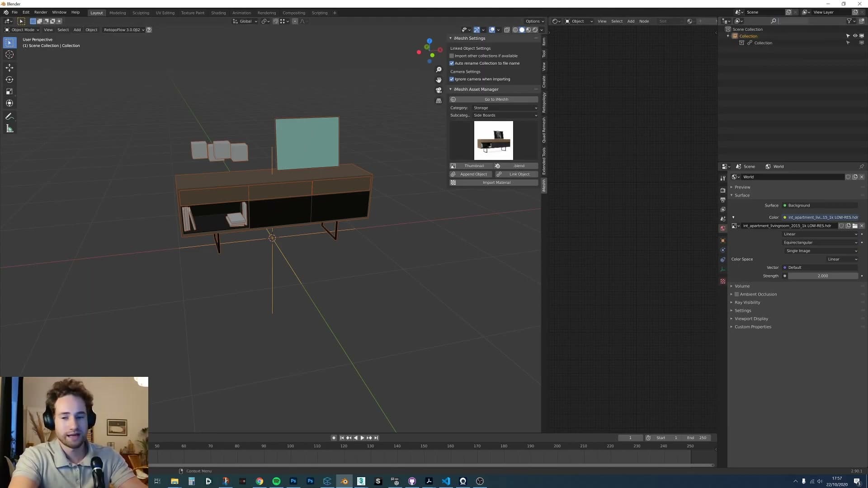Screen dimensions: 868x488
Task: Switch to the Modeling workspace tab
Action: 118,13
